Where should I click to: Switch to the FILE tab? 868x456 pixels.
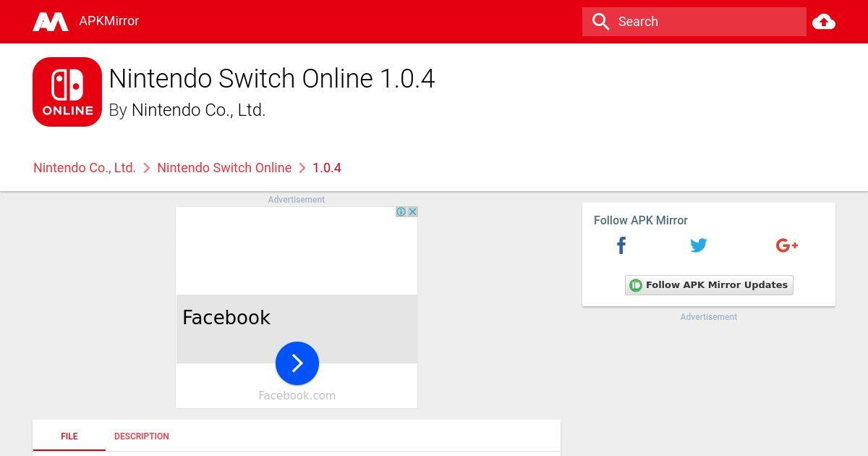[69, 436]
